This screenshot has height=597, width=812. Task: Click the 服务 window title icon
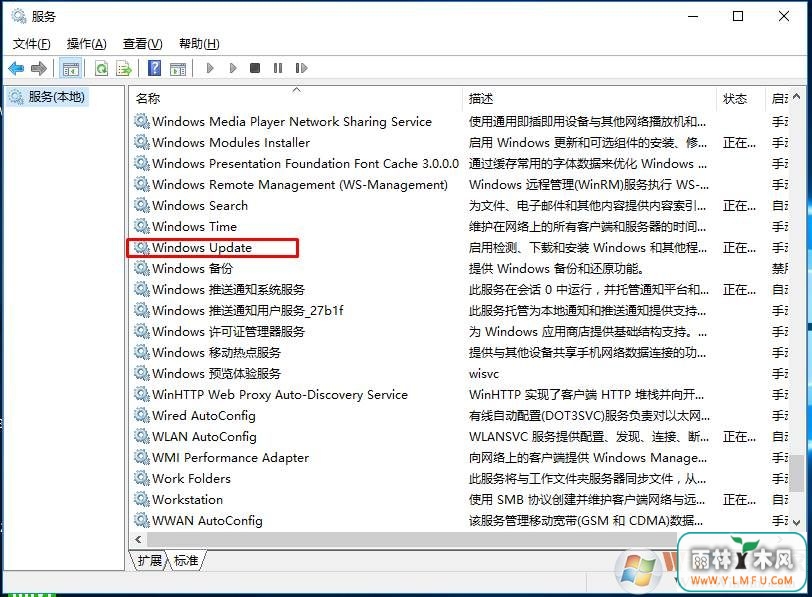coord(19,16)
